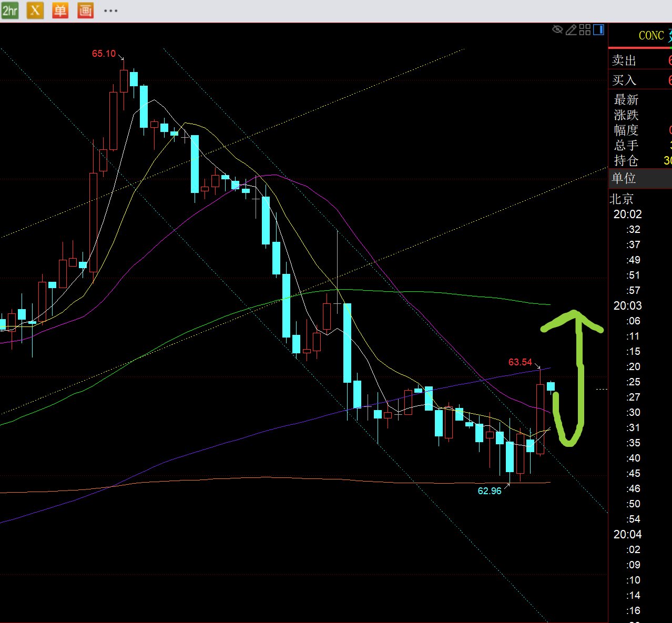Toggle the eye hide-drawings icon

[557, 29]
